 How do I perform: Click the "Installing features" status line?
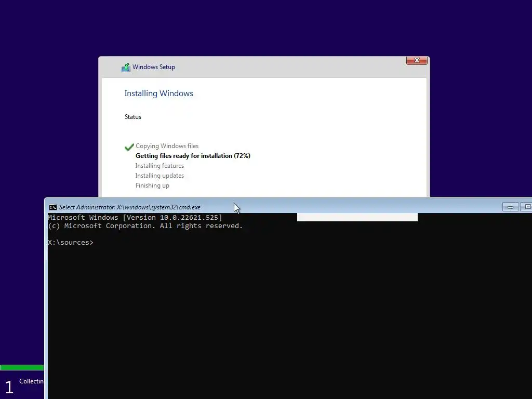159,166
